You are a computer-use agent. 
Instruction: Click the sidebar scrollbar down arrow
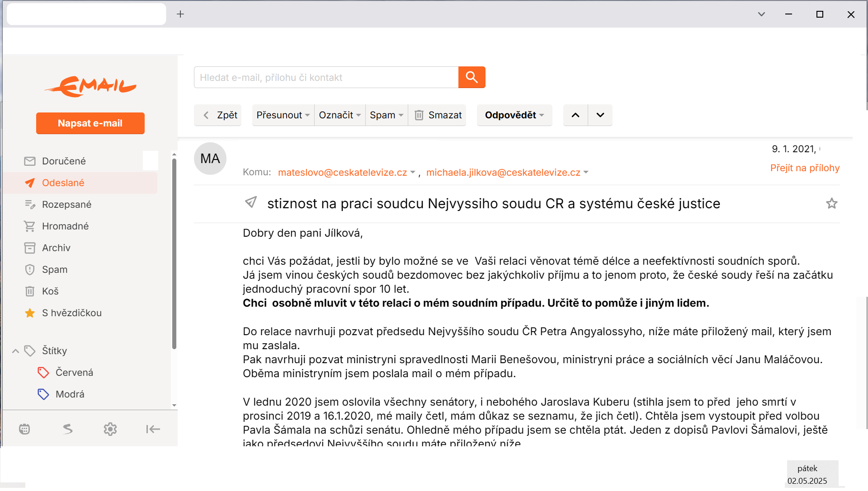coord(174,406)
